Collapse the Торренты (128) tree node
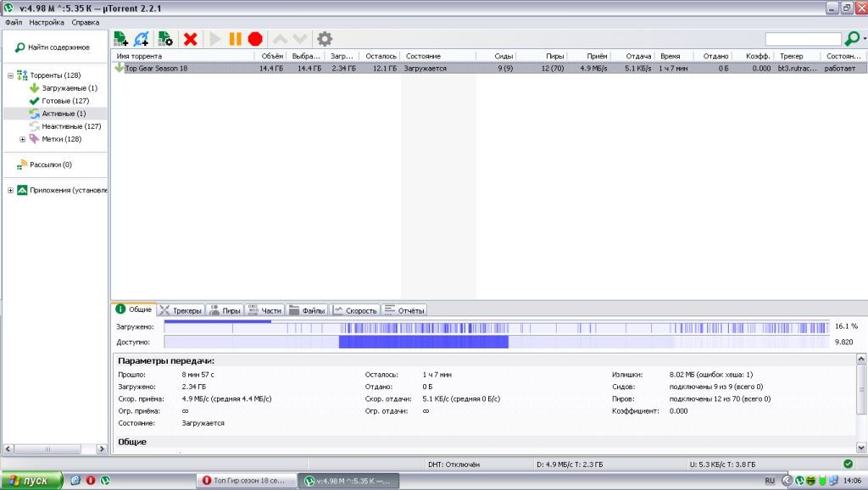Viewport: 868px width, 490px height. tap(10, 75)
